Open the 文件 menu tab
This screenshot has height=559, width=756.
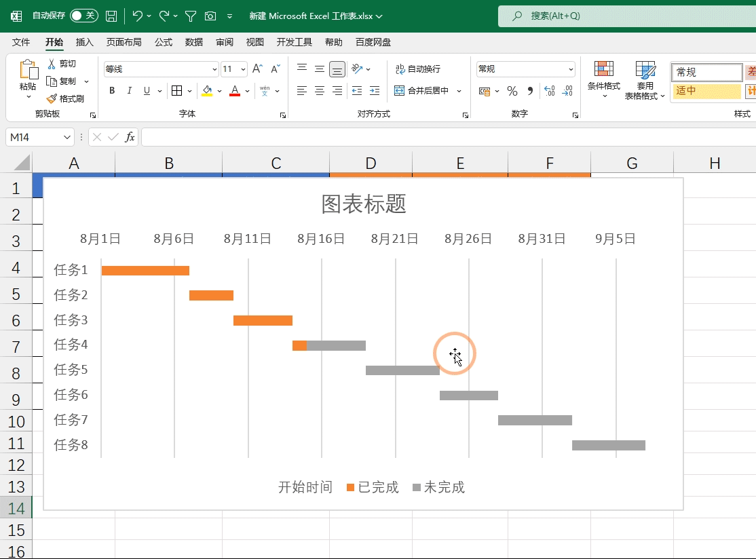21,43
